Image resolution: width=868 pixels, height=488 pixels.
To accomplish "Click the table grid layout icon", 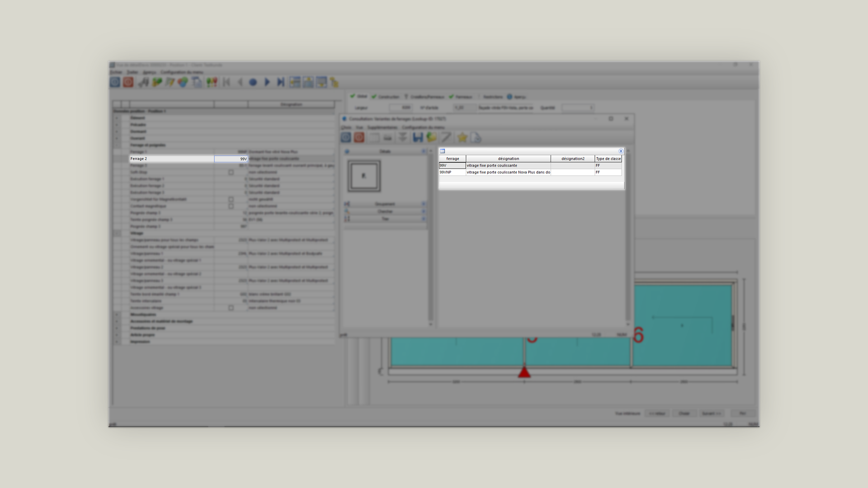I will 443,151.
